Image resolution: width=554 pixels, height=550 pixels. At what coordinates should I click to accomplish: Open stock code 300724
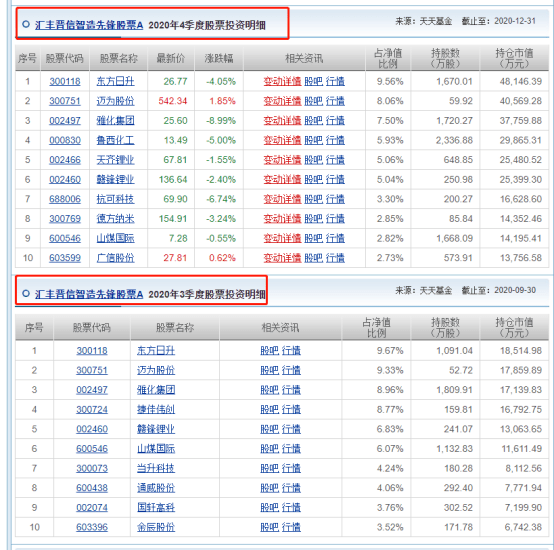click(92, 409)
